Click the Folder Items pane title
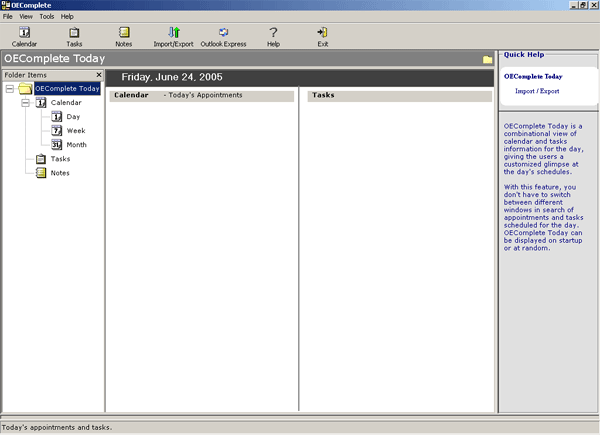Screen dimensions: 600x435 click(x=26, y=75)
